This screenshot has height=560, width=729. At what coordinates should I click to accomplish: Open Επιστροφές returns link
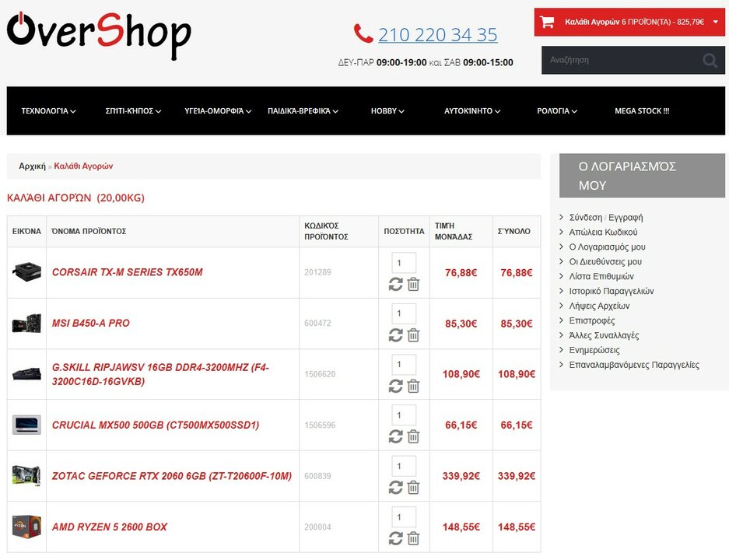(592, 320)
